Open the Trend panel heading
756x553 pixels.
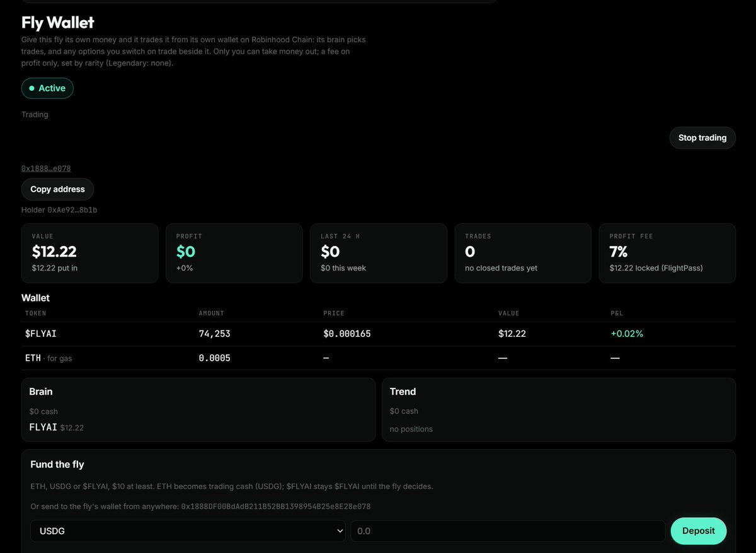pyautogui.click(x=403, y=392)
